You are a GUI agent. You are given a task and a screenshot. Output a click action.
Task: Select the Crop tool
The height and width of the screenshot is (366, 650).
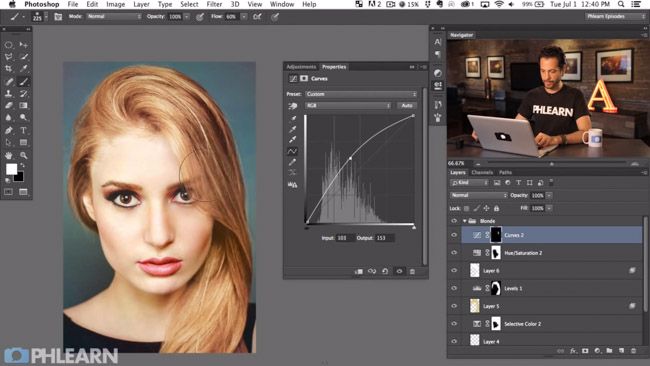pyautogui.click(x=8, y=69)
